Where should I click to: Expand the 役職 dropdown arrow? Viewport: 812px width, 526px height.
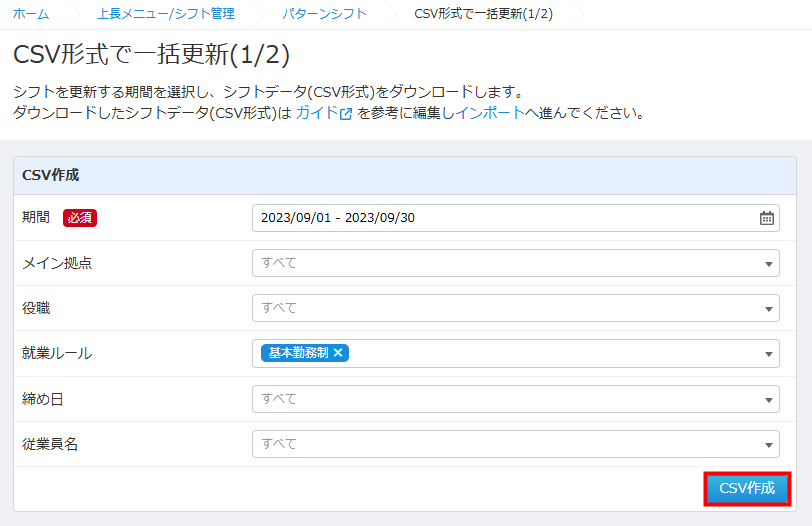(768, 309)
